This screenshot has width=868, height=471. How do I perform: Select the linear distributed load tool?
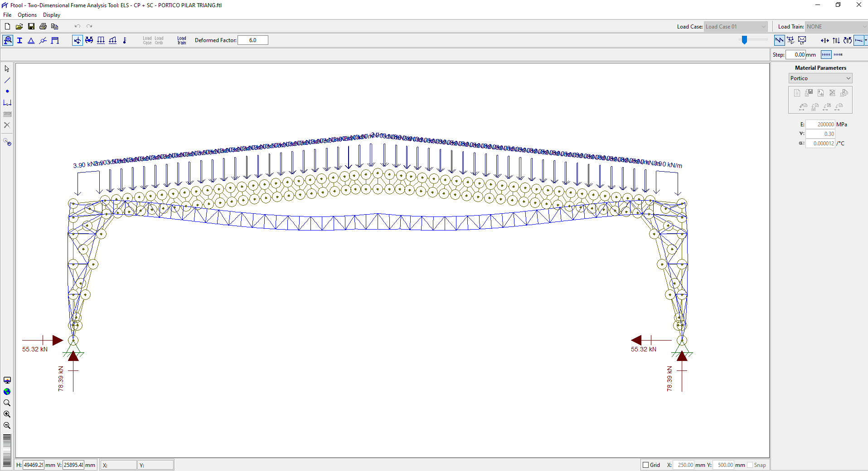click(113, 40)
